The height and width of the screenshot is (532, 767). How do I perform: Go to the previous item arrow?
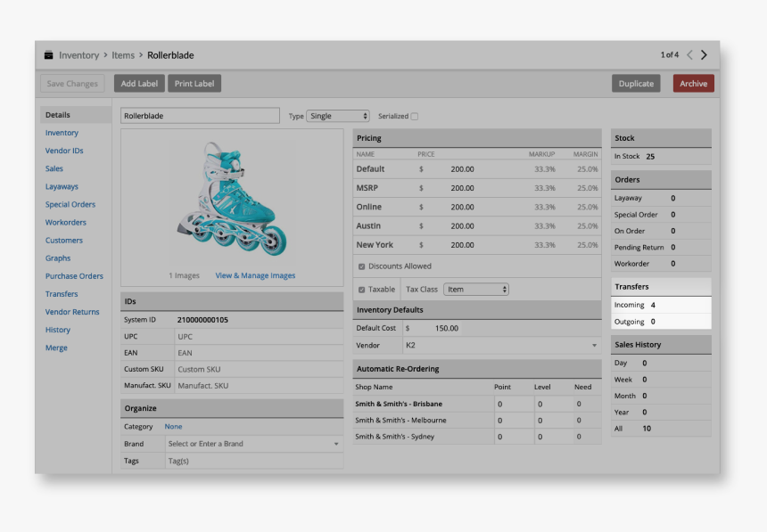(x=689, y=55)
